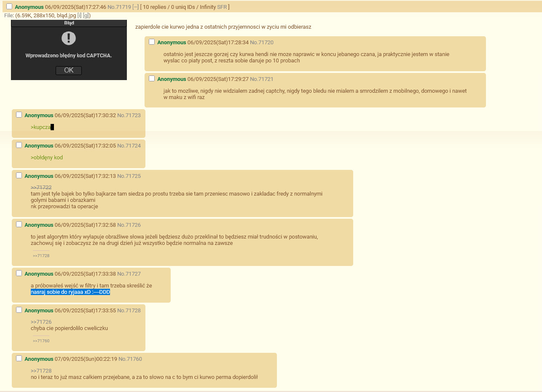The height and width of the screenshot is (392, 542).
Task: Tick the checkbox for post No.71725
Action: 19,175
